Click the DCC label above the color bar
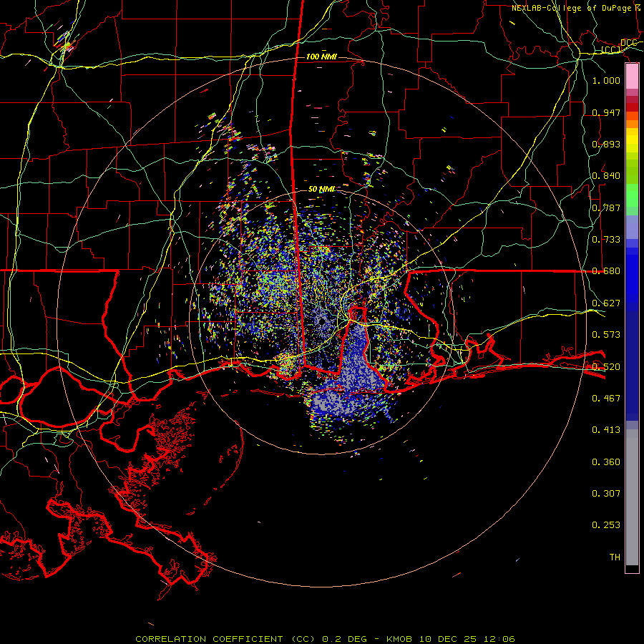The height and width of the screenshot is (644, 644). (x=629, y=43)
